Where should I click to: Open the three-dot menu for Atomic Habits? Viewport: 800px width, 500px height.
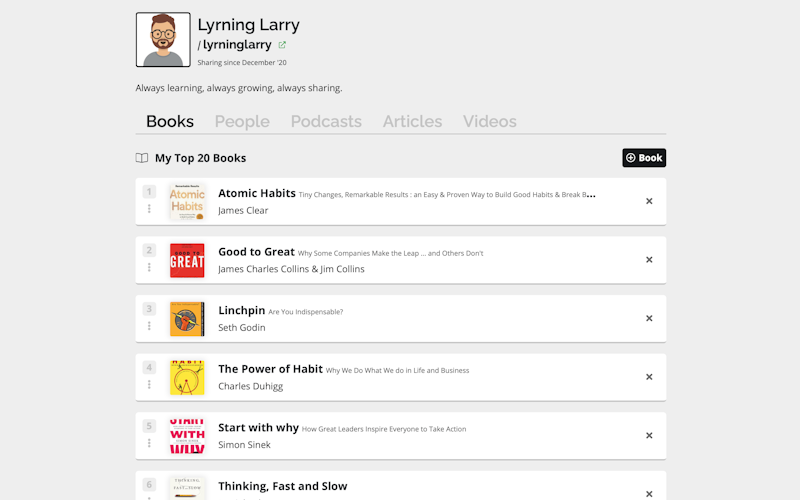[149, 209]
